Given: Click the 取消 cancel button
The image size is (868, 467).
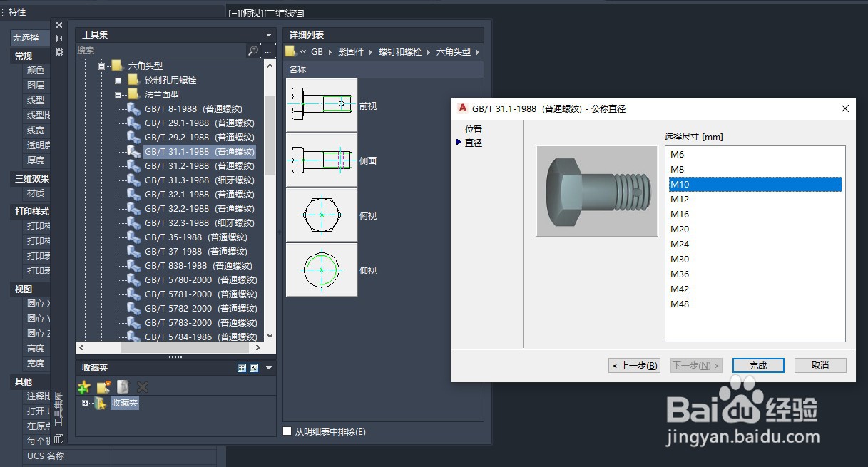Looking at the screenshot, I should pos(820,365).
